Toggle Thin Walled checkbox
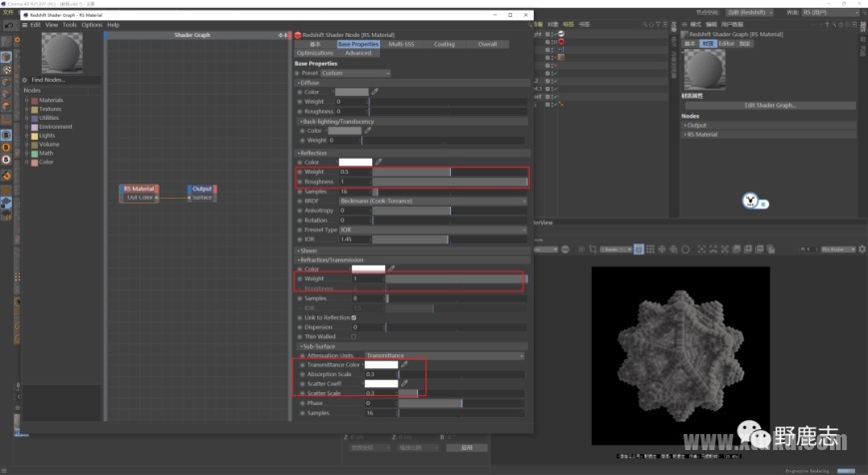868x475 pixels. [354, 336]
